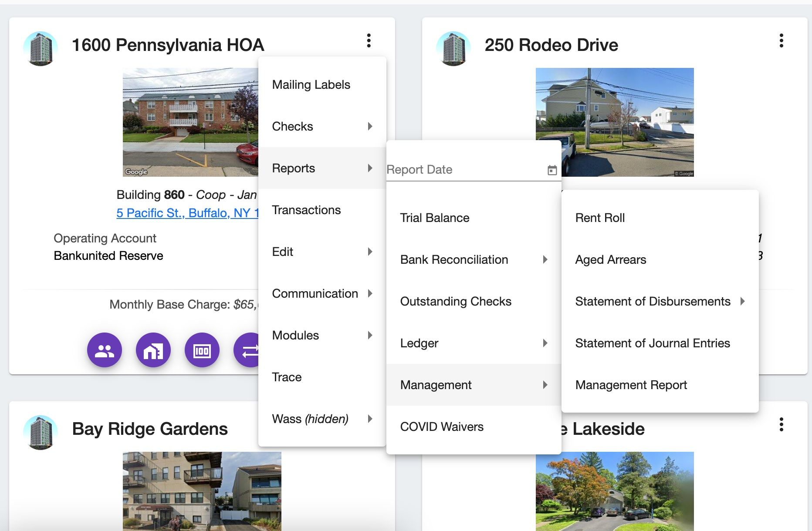Choose Management Report from the Management submenu
Screen dimensions: 812x531
pos(631,385)
